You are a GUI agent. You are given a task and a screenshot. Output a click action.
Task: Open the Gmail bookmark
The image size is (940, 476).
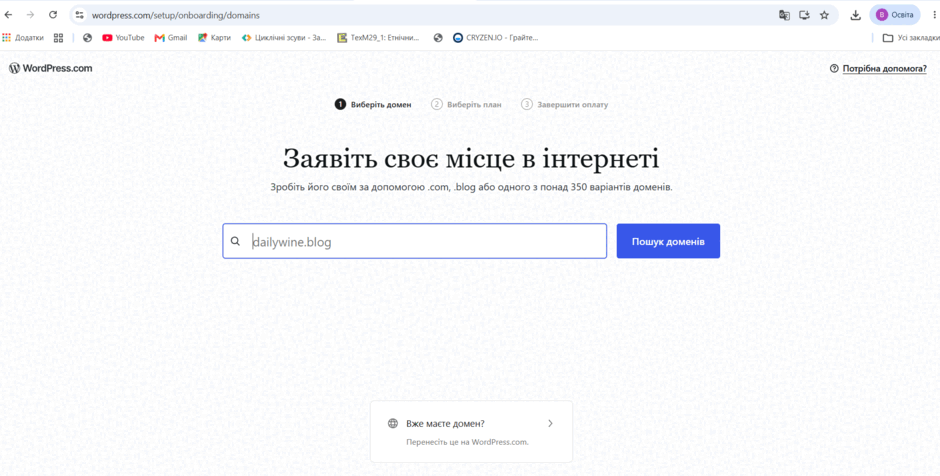click(x=171, y=38)
